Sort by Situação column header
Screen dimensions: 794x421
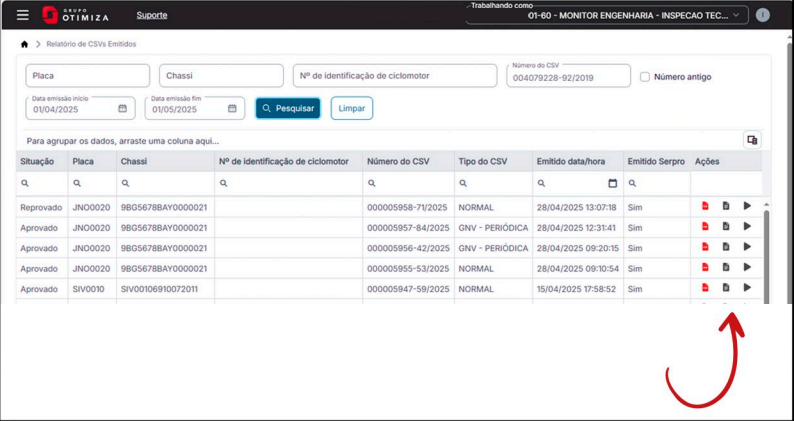(x=42, y=161)
